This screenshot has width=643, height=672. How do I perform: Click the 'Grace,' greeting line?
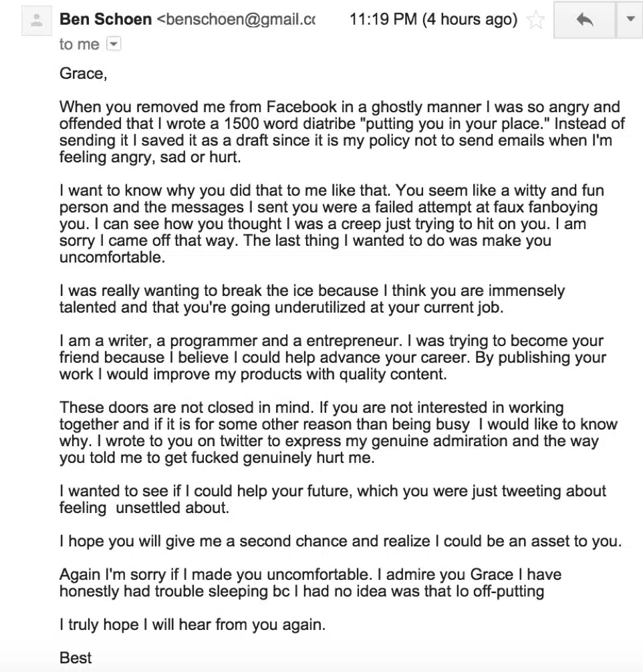click(84, 73)
